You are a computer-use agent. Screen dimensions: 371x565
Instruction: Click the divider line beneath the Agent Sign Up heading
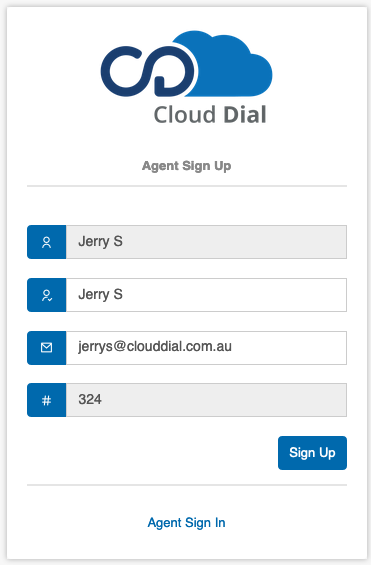187,186
